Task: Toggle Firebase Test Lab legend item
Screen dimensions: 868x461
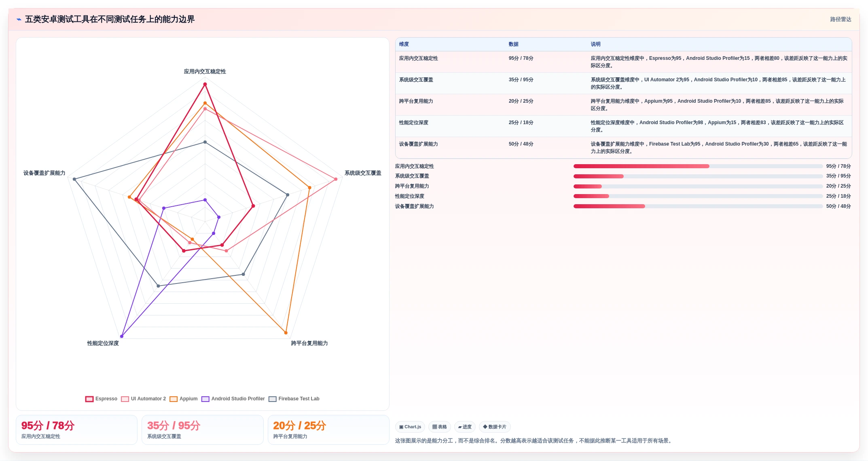Action: point(294,399)
